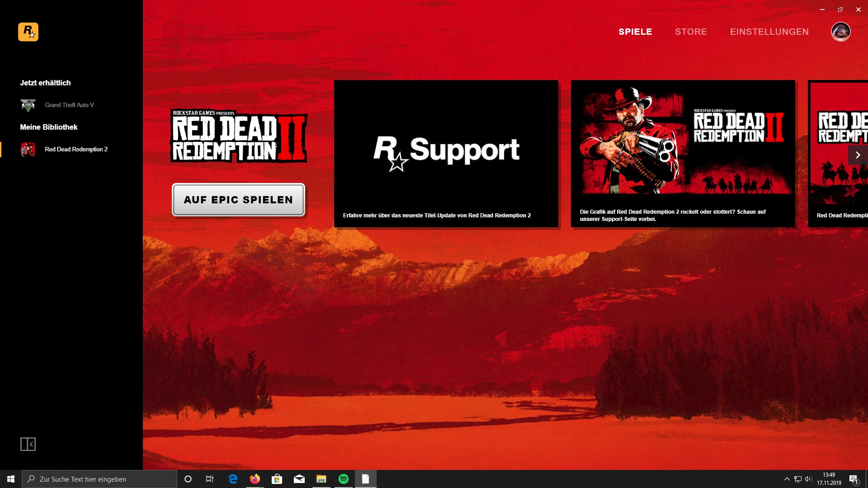Open the user profile avatar
The height and width of the screenshot is (488, 868).
[x=840, y=32]
